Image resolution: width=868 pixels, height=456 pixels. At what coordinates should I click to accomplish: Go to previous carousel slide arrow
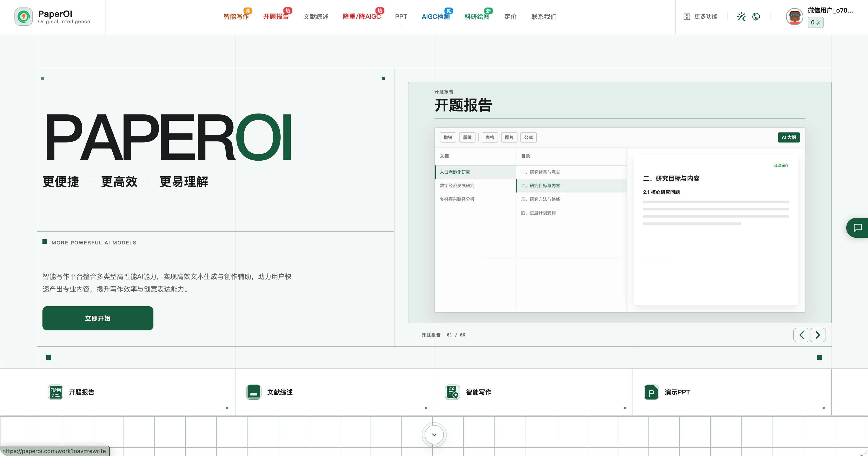click(x=801, y=335)
